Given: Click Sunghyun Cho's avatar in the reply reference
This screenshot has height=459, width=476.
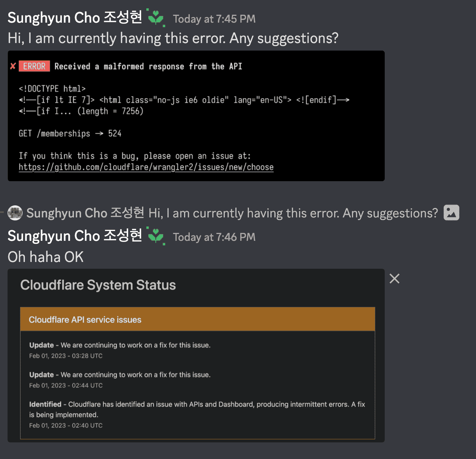Looking at the screenshot, I should click(15, 213).
